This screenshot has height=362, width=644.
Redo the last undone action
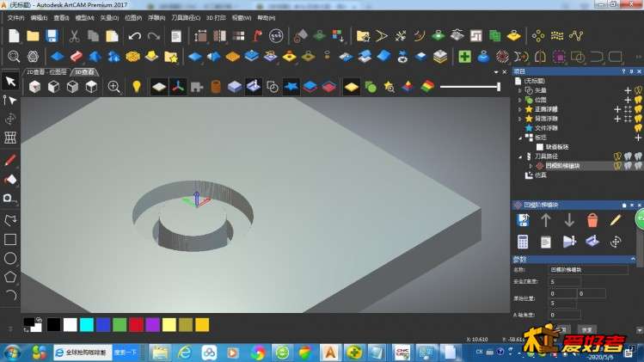click(x=154, y=36)
